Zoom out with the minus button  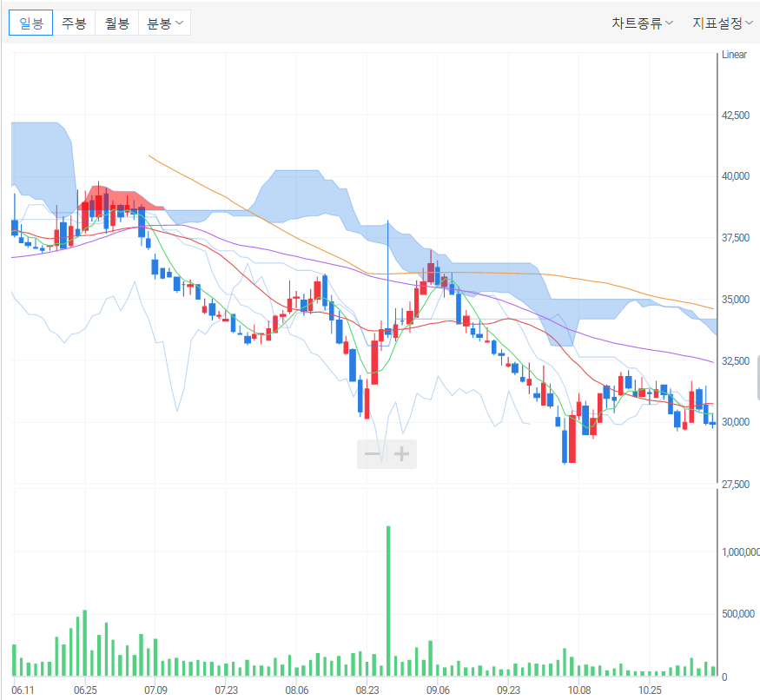(x=373, y=454)
